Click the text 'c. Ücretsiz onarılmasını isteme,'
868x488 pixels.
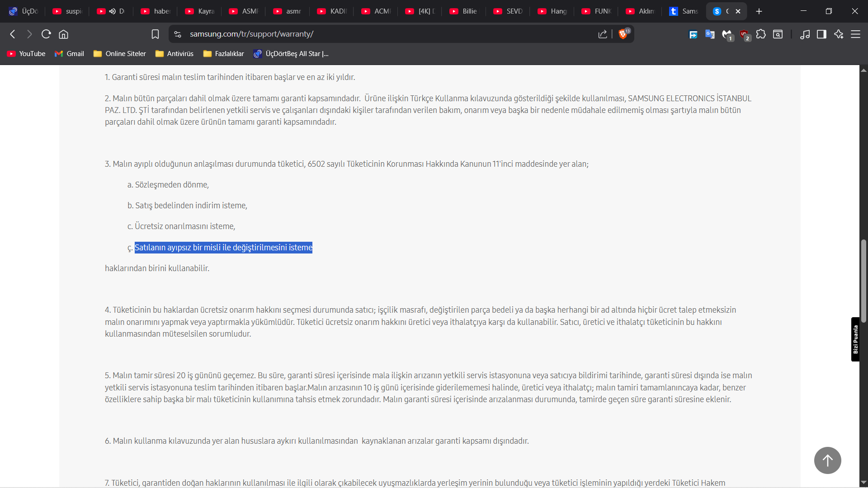[x=181, y=226]
